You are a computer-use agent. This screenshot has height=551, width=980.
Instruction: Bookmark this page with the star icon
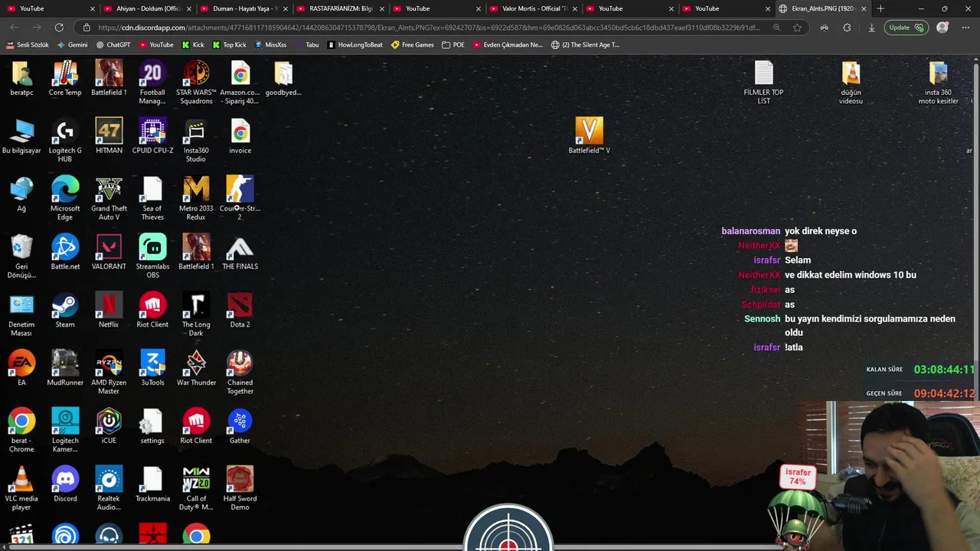click(797, 28)
